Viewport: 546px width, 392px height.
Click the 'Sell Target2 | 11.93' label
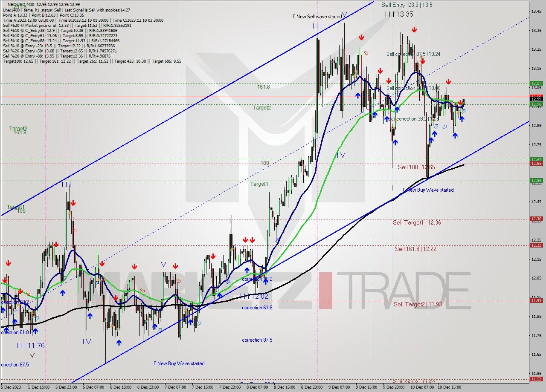pyautogui.click(x=418, y=304)
